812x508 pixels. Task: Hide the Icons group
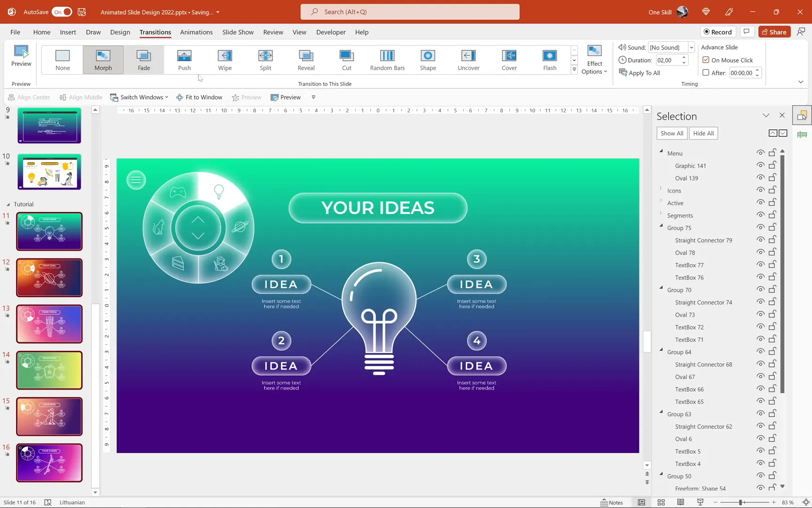(760, 190)
